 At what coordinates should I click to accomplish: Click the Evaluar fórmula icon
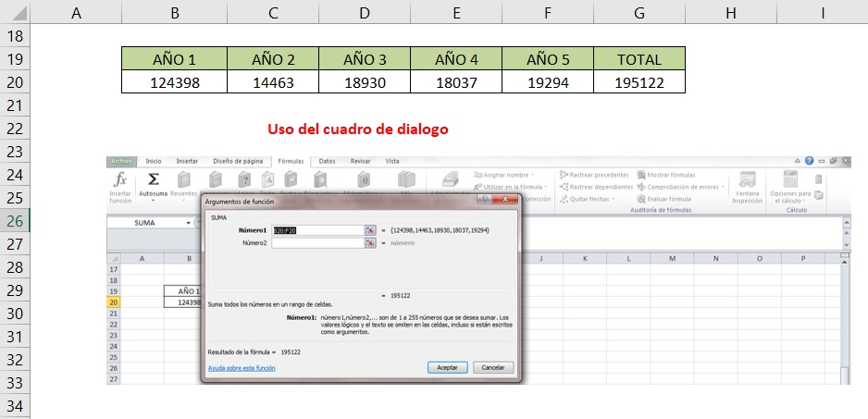point(666,199)
